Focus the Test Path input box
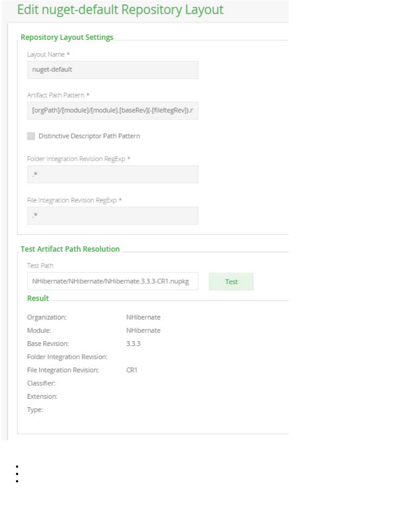 pyautogui.click(x=112, y=281)
